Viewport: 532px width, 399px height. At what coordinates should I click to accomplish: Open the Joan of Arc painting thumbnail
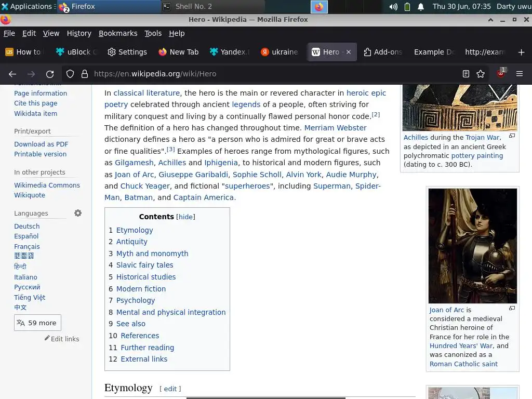coord(473,246)
